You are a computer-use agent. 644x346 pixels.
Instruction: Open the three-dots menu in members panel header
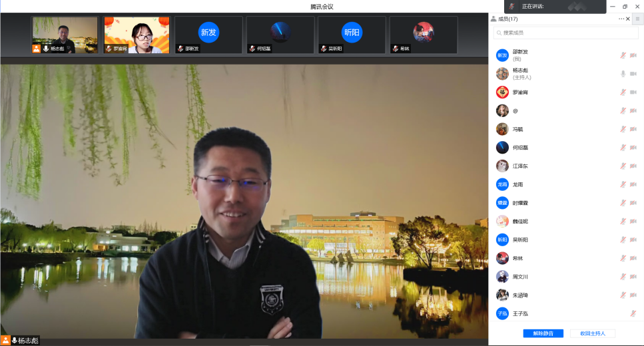(x=621, y=19)
